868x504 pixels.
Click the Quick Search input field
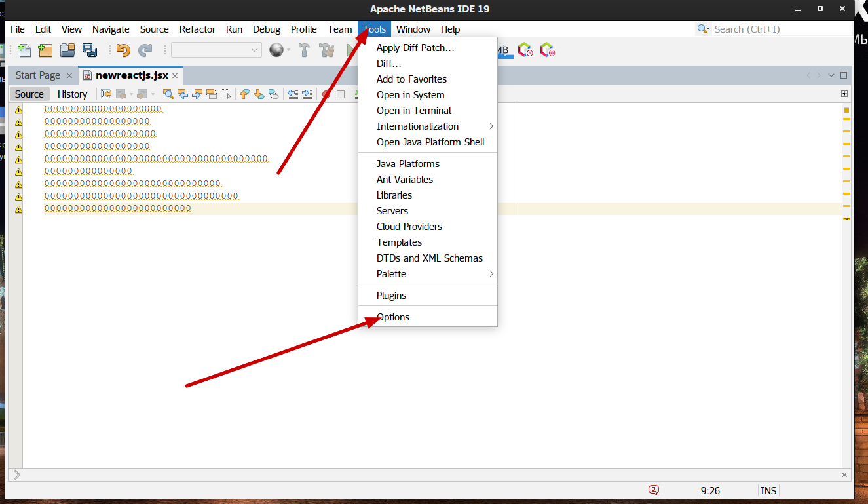pyautogui.click(x=782, y=29)
